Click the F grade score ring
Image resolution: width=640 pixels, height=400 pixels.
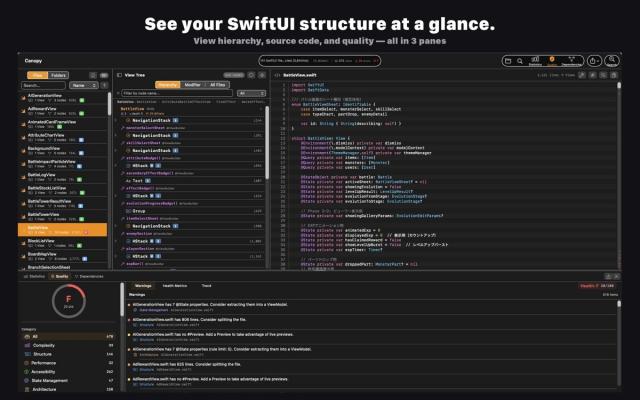point(69,301)
